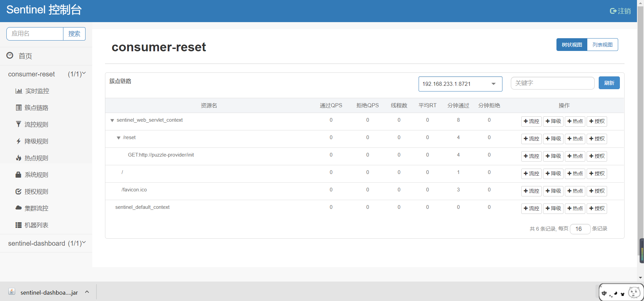Add 流控 rule for GET:http://puzzle-provider/init

tap(531, 156)
